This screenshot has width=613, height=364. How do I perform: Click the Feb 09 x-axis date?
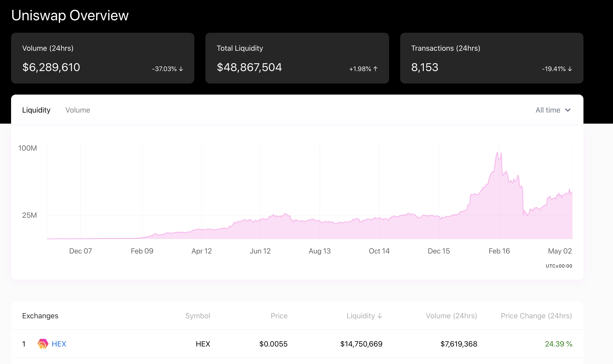142,251
